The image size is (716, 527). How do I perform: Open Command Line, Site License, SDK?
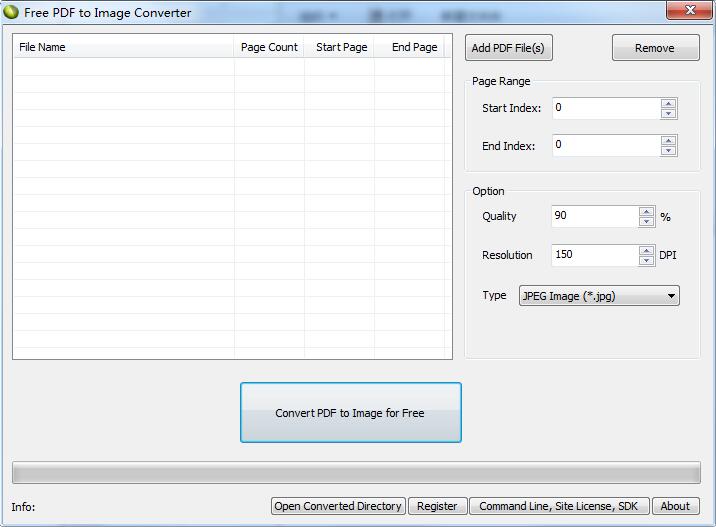click(559, 506)
